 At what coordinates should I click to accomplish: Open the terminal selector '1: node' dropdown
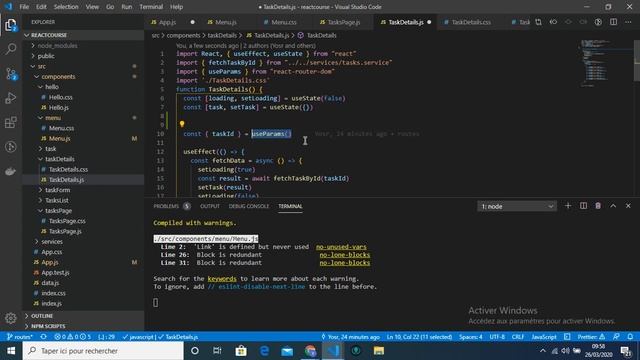point(517,207)
